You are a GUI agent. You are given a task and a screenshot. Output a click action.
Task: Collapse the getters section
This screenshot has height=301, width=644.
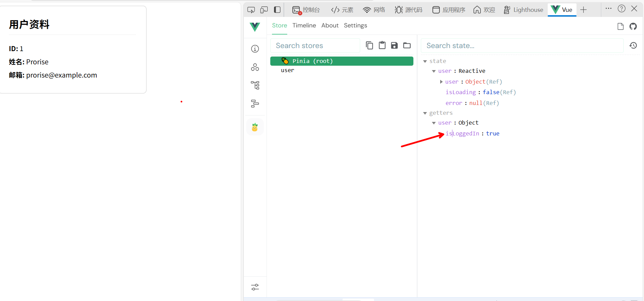425,113
